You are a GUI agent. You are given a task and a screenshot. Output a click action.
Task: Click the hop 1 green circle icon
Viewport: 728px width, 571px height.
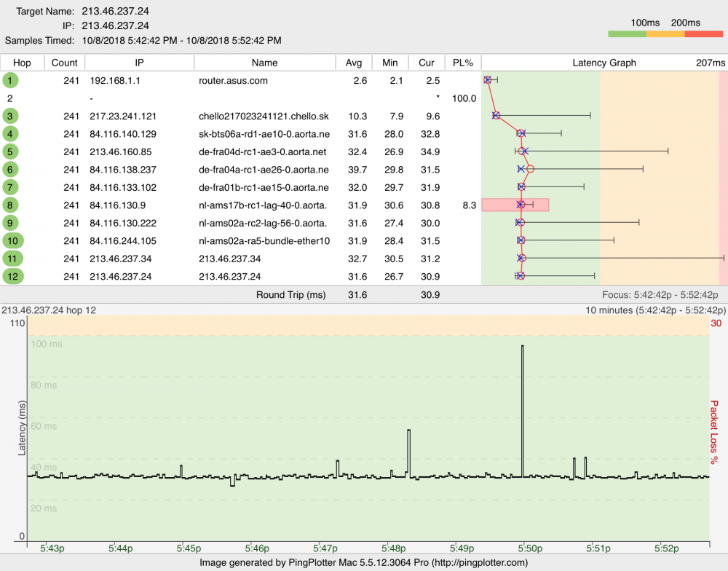[x=11, y=80]
